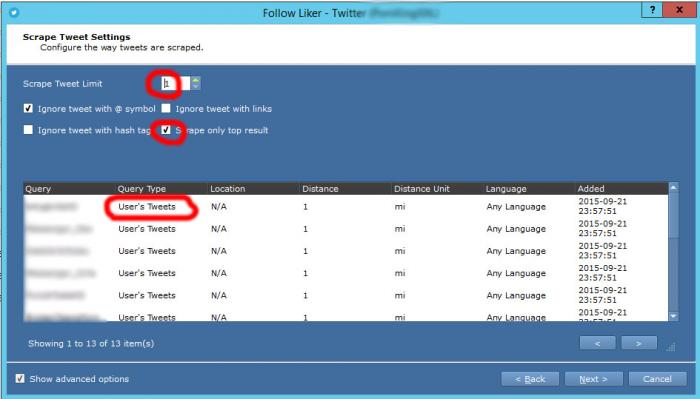Click the table scrollbar down arrow
Image resolution: width=700 pixels, height=399 pixels.
(673, 316)
